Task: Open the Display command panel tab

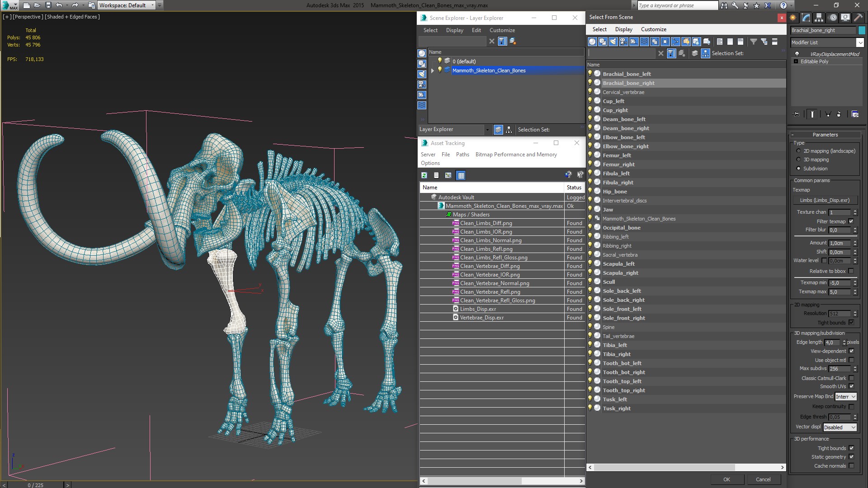Action: pyautogui.click(x=845, y=18)
